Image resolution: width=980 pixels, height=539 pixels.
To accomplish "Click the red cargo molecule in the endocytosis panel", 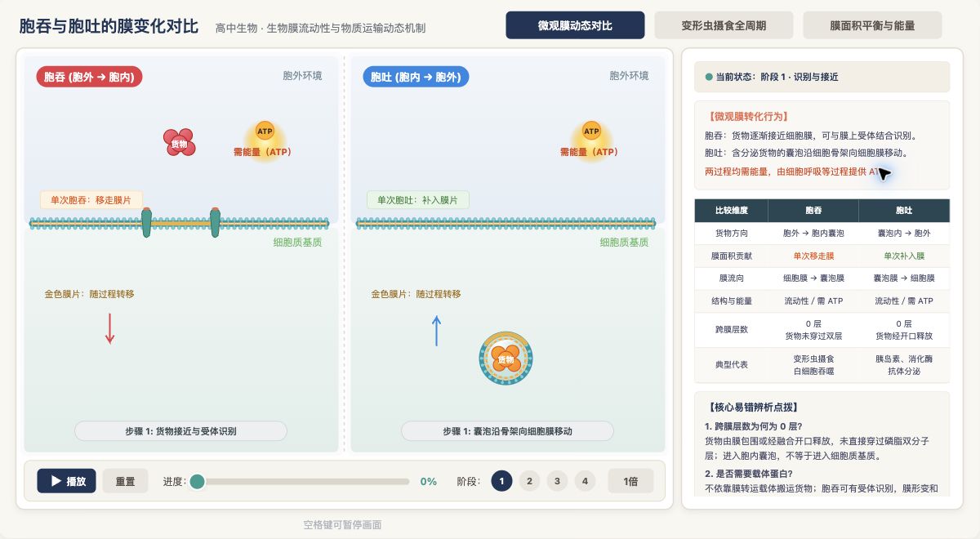I will pyautogui.click(x=179, y=143).
